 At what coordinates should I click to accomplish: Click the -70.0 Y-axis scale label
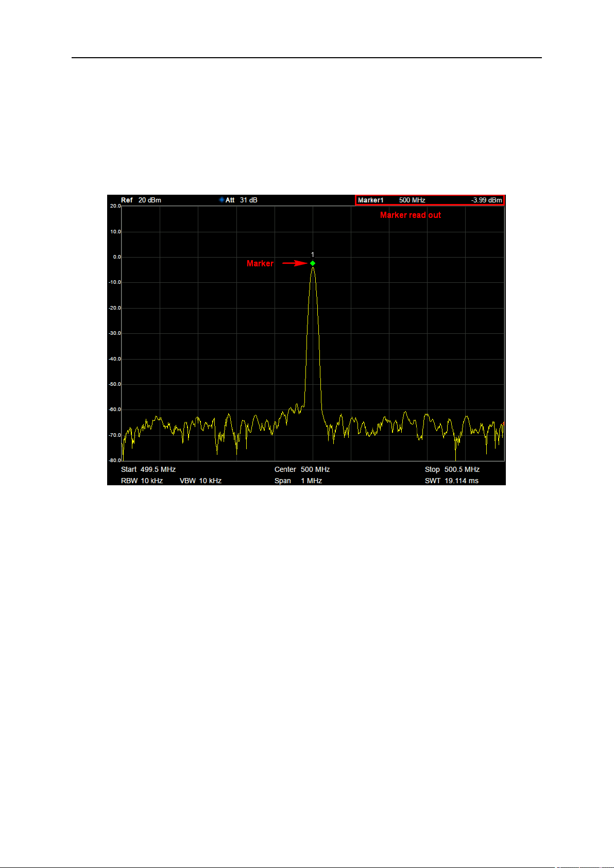tap(114, 435)
